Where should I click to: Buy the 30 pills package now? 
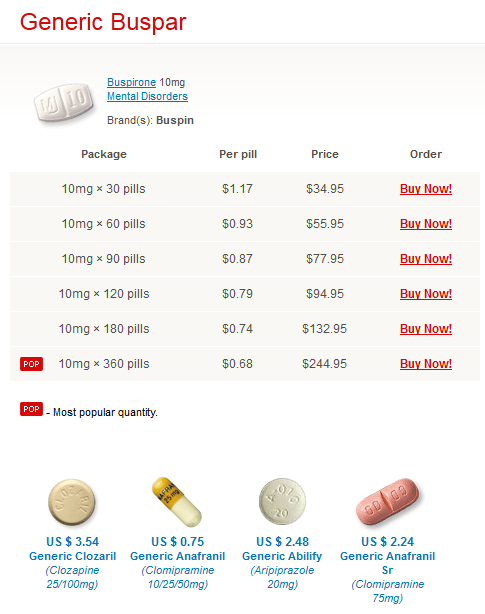(426, 189)
